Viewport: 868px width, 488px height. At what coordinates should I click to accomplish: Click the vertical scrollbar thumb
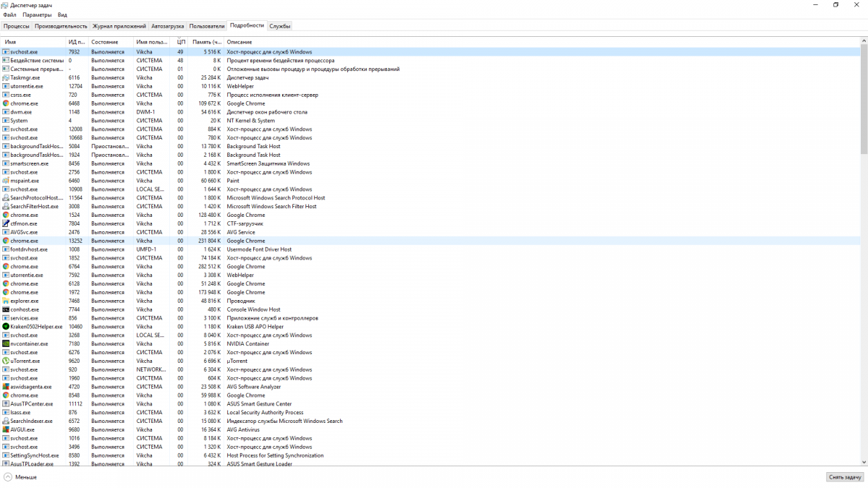(x=864, y=99)
